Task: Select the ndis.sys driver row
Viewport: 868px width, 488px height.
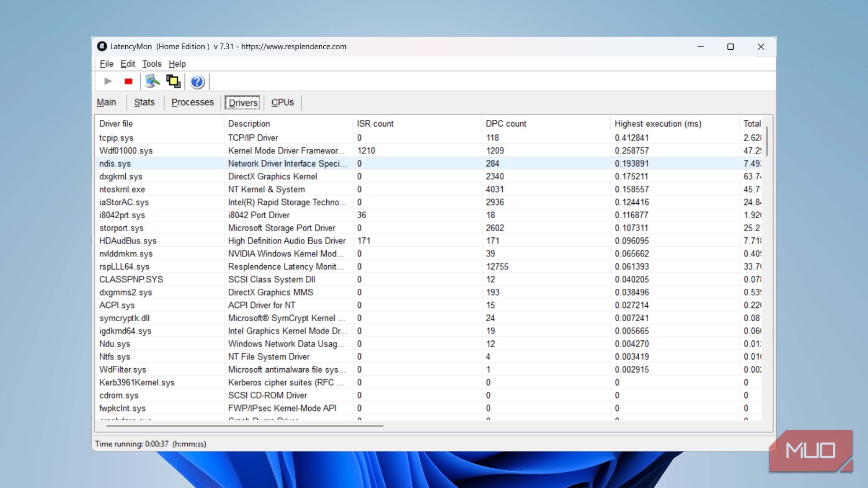Action: pyautogui.click(x=428, y=163)
